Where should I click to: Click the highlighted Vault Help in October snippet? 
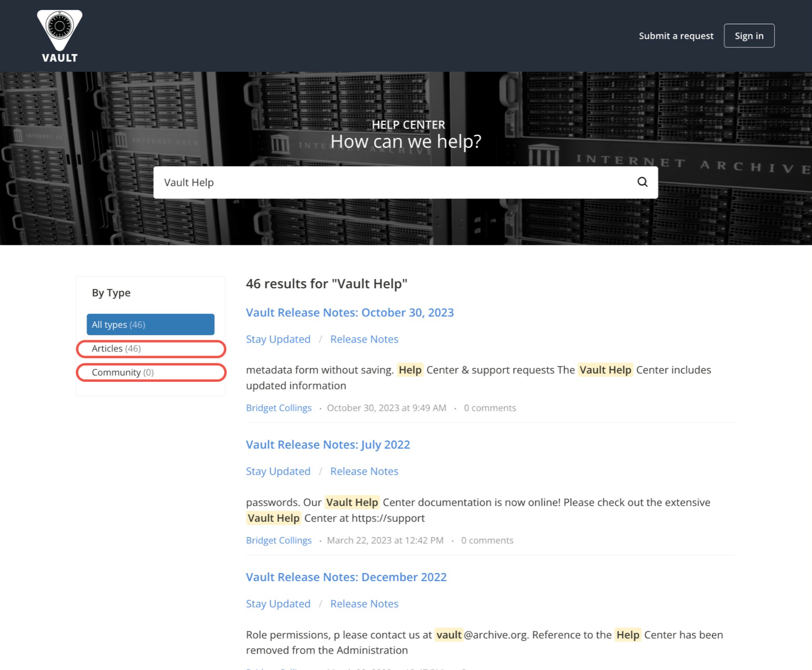(605, 370)
